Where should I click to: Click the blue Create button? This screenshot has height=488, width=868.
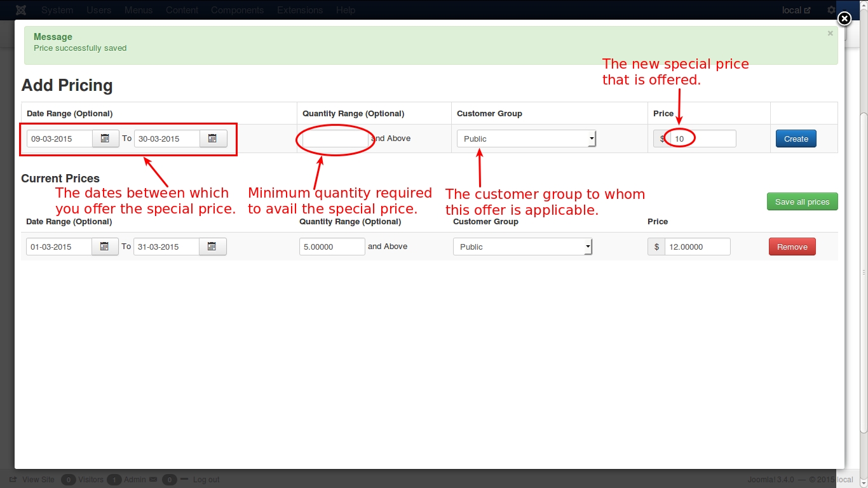click(x=796, y=139)
